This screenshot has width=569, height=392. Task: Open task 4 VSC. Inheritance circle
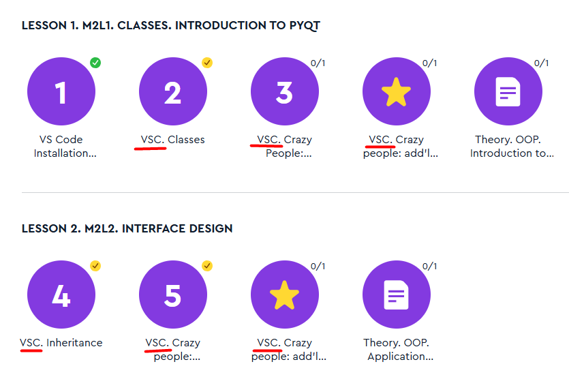tap(61, 295)
